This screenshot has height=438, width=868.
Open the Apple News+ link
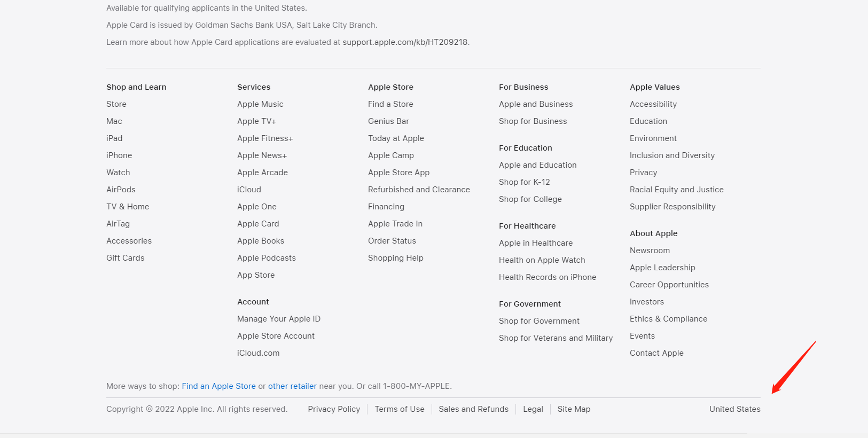tap(262, 155)
